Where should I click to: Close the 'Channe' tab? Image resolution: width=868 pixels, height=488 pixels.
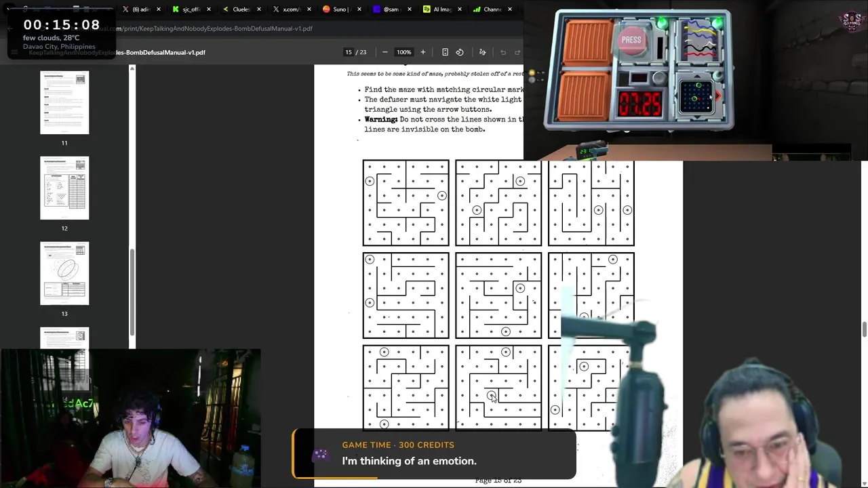[510, 9]
